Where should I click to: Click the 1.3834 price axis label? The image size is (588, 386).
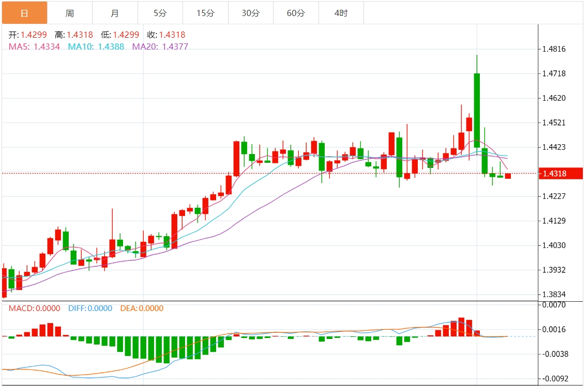point(554,295)
